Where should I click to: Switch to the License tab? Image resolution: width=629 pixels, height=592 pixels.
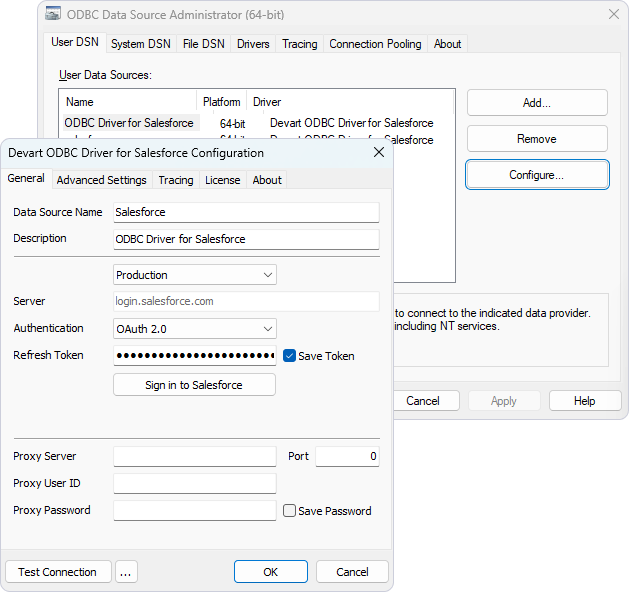[223, 180]
